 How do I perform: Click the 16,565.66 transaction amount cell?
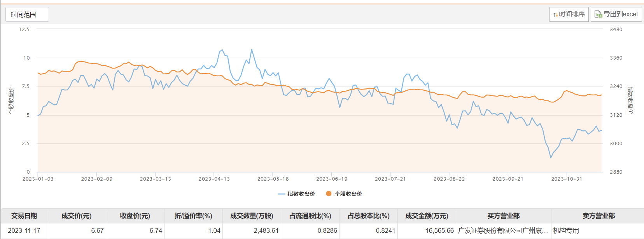[439, 230]
